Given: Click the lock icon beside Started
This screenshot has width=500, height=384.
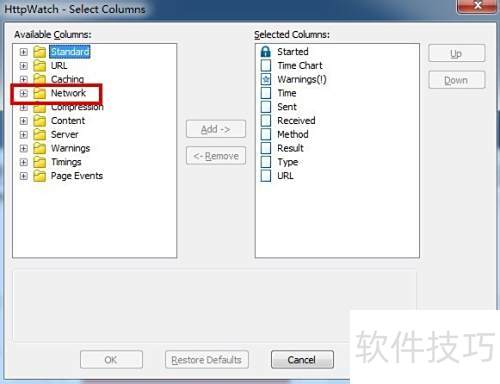Looking at the screenshot, I should [x=266, y=52].
